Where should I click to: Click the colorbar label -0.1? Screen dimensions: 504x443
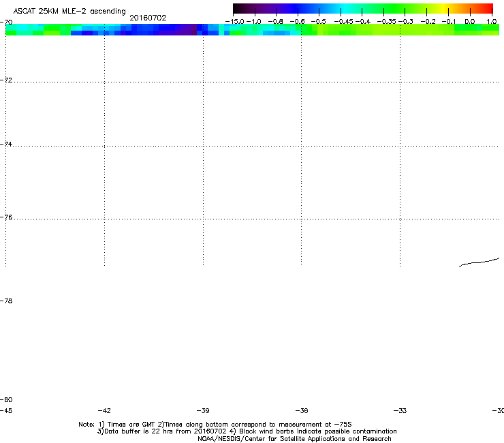pyautogui.click(x=449, y=22)
